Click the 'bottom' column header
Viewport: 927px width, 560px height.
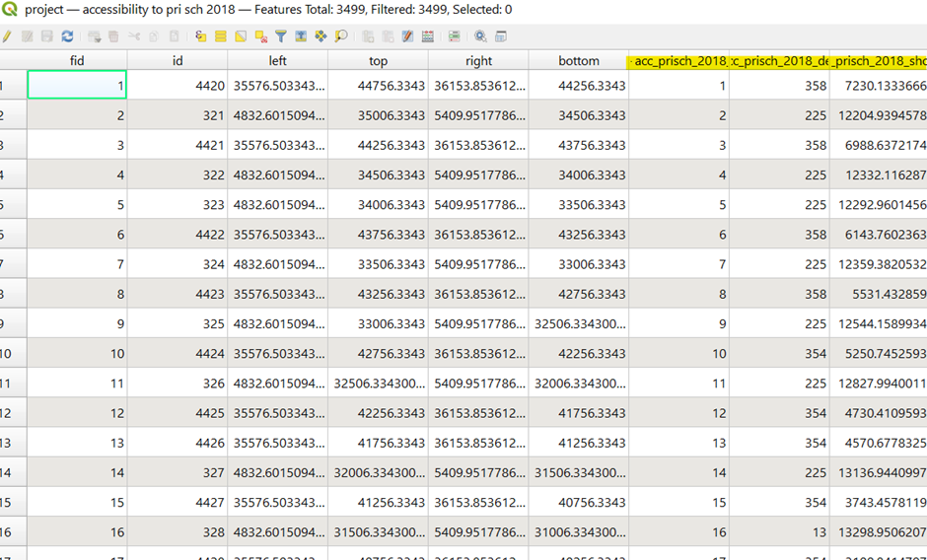(x=578, y=60)
